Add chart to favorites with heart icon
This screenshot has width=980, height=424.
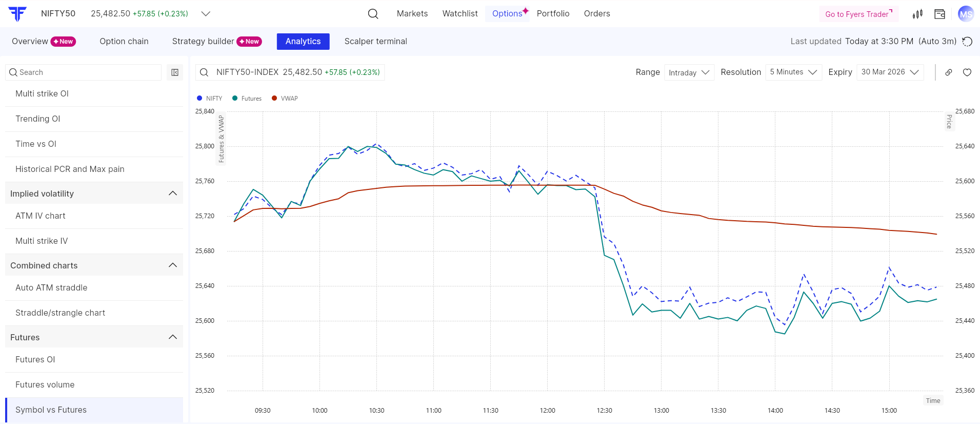point(967,72)
